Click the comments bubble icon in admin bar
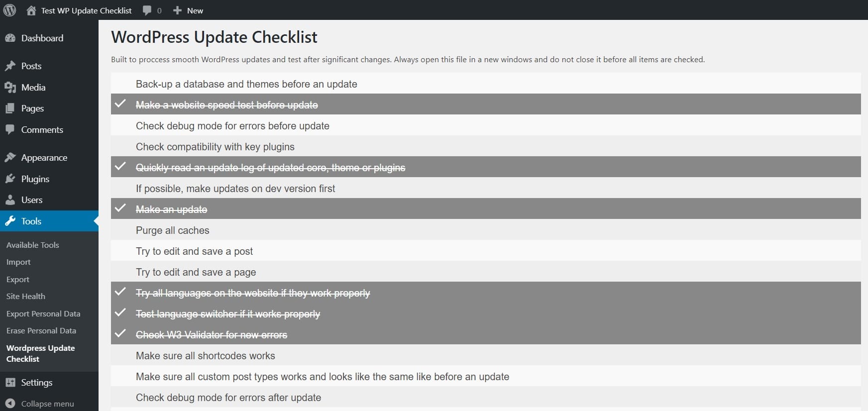Screen dimensions: 868x411 [x=147, y=10]
